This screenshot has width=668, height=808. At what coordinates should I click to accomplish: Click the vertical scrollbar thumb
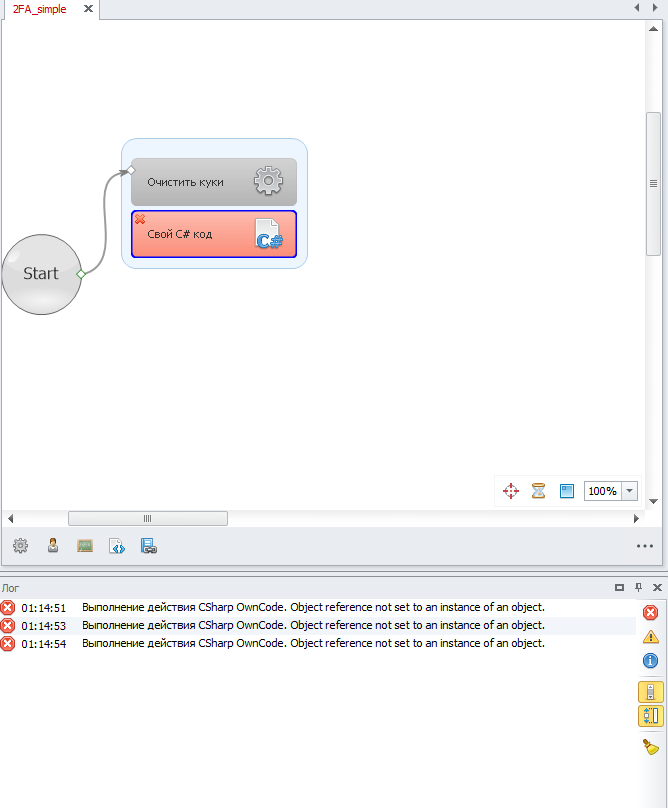tap(654, 183)
